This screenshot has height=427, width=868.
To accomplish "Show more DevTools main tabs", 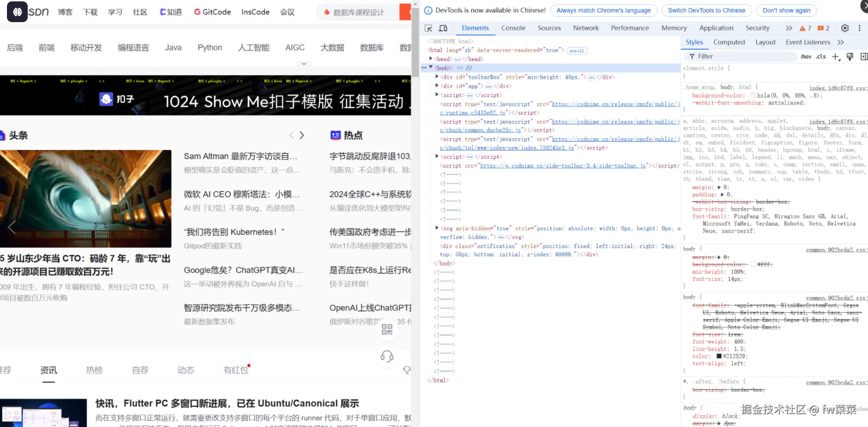I will tap(789, 28).
